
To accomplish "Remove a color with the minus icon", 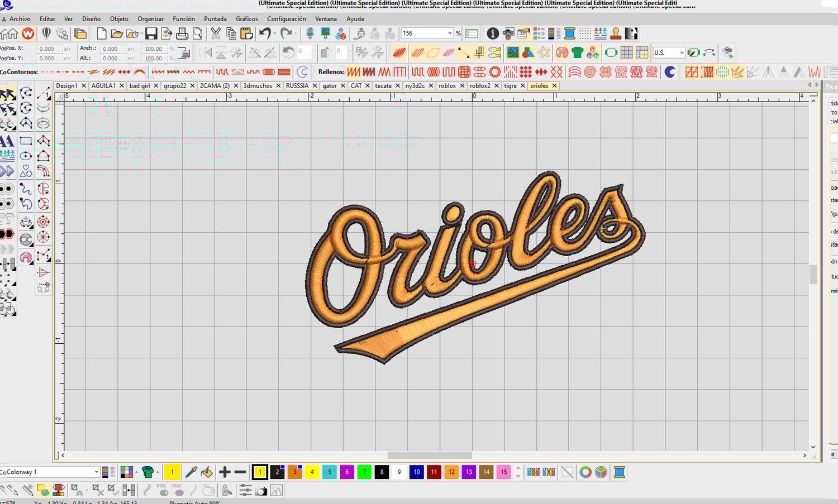I will point(240,472).
